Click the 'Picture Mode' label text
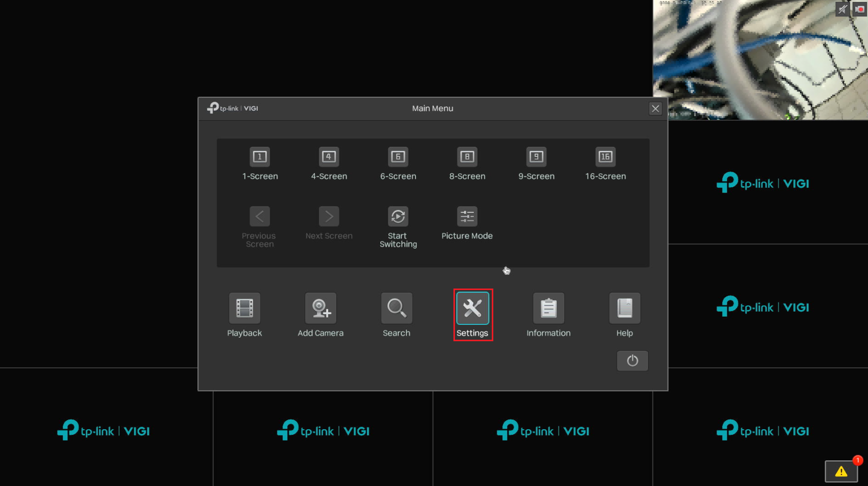This screenshot has height=486, width=868. coord(467,236)
